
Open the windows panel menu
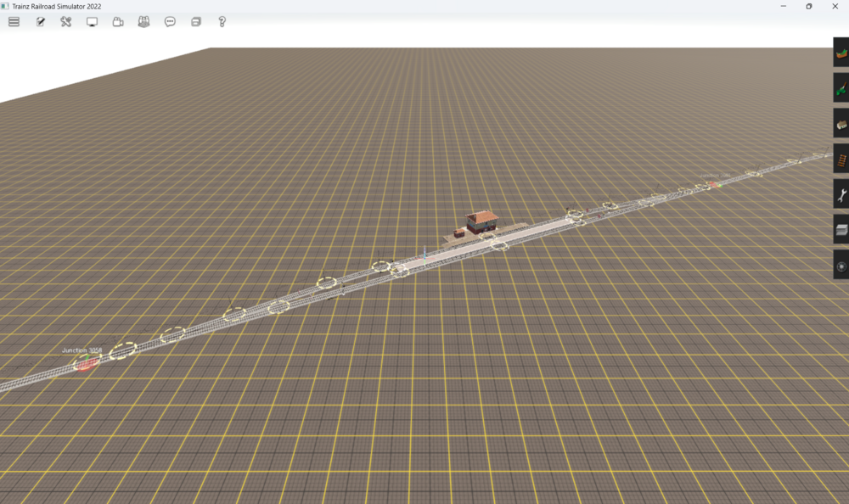tap(196, 22)
